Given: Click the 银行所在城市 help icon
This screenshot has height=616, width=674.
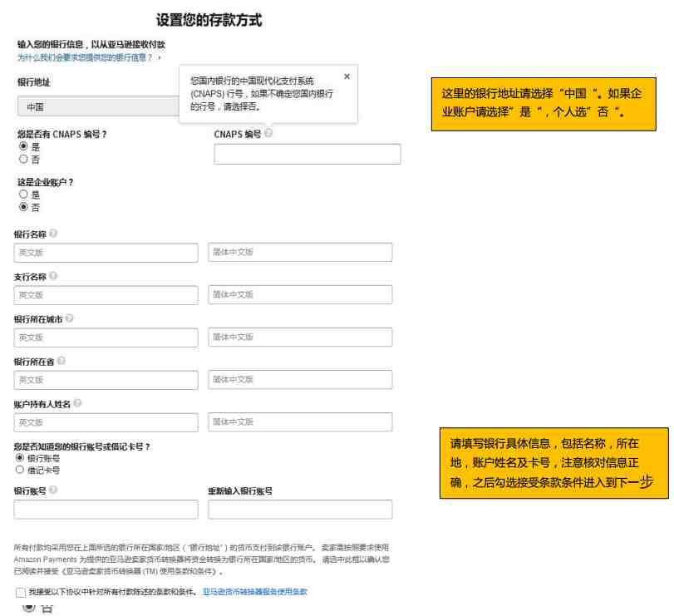Looking at the screenshot, I should tap(69, 318).
